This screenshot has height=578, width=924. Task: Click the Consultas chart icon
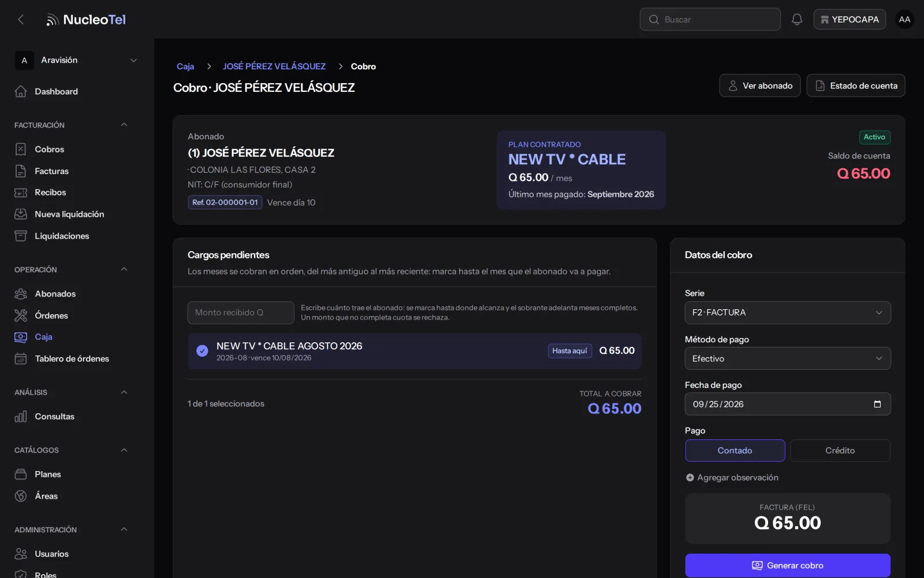coord(21,417)
